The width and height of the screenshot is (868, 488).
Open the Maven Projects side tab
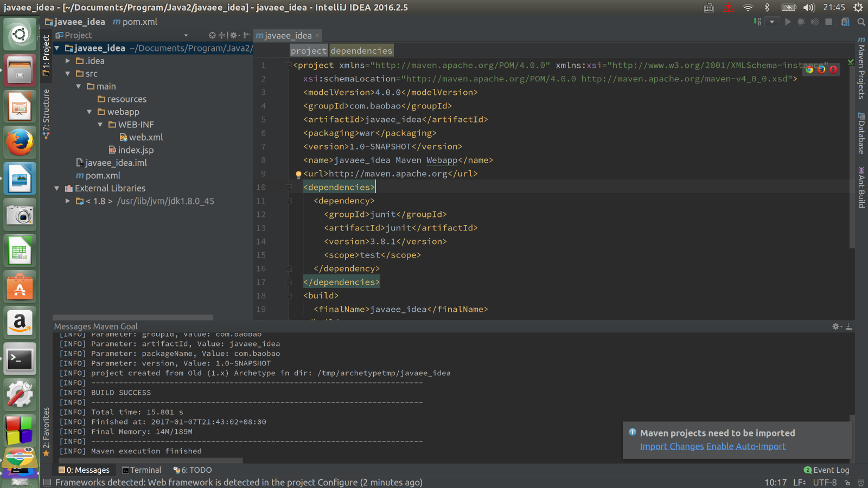coord(861,68)
